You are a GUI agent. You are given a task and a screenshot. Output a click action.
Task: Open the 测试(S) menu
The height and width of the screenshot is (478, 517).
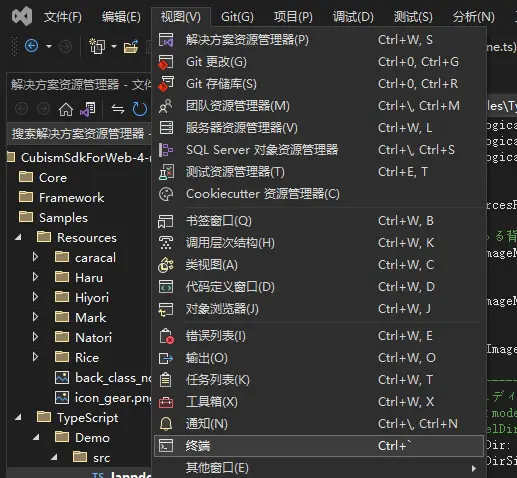pyautogui.click(x=413, y=17)
